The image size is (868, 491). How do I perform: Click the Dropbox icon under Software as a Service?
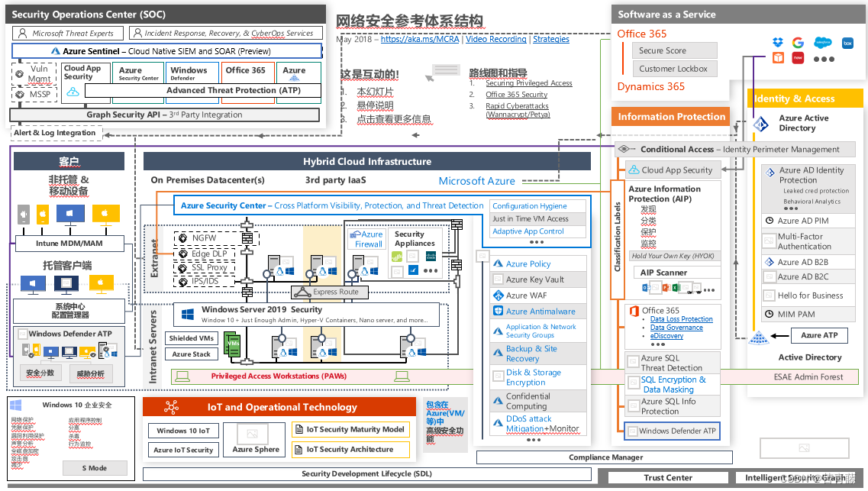(778, 43)
